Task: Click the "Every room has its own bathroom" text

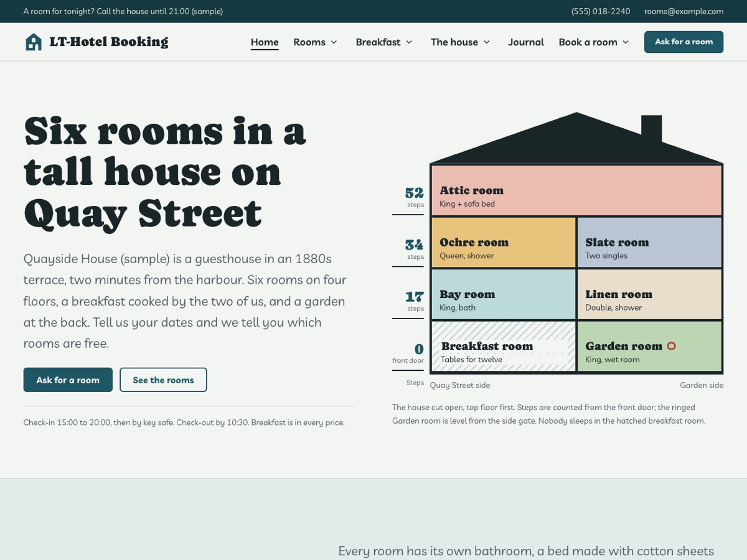Action: 526,551
